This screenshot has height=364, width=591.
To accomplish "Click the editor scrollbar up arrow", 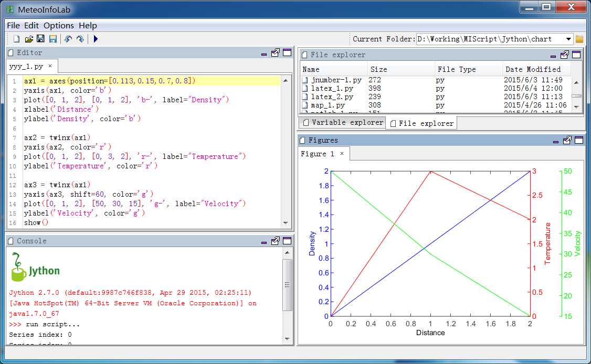I will click(x=286, y=80).
